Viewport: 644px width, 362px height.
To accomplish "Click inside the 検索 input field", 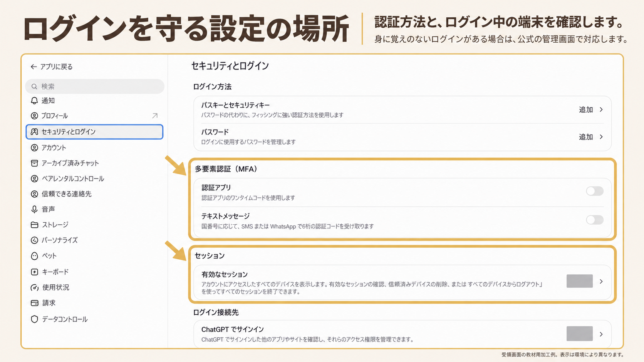I will click(x=95, y=87).
